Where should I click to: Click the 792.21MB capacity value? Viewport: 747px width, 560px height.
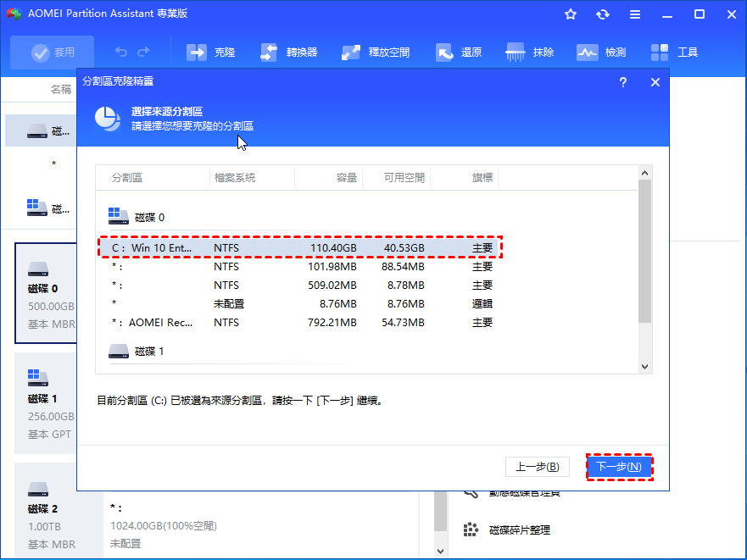(x=332, y=323)
